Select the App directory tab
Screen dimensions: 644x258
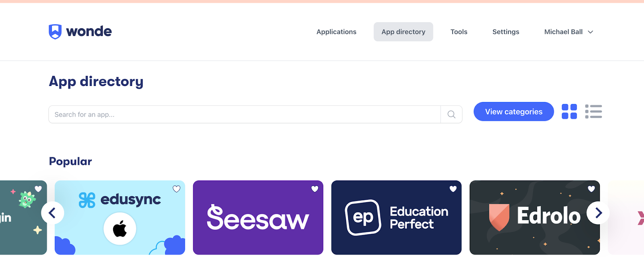(x=403, y=32)
